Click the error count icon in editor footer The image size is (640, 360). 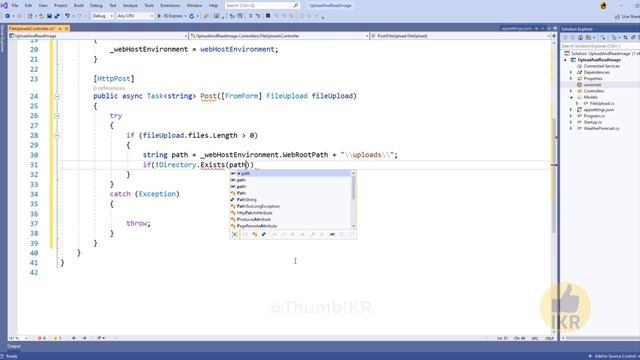(40, 338)
